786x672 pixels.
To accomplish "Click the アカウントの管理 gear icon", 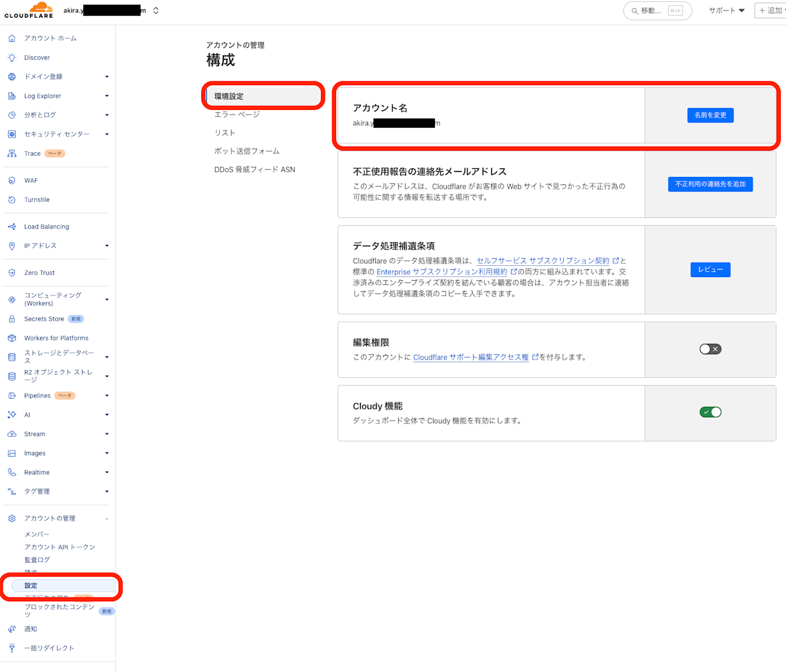I will pos(12,518).
